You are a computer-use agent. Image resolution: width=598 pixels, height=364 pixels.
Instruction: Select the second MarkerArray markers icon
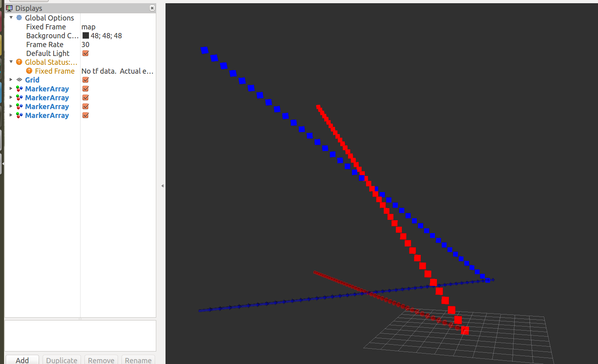coord(19,97)
